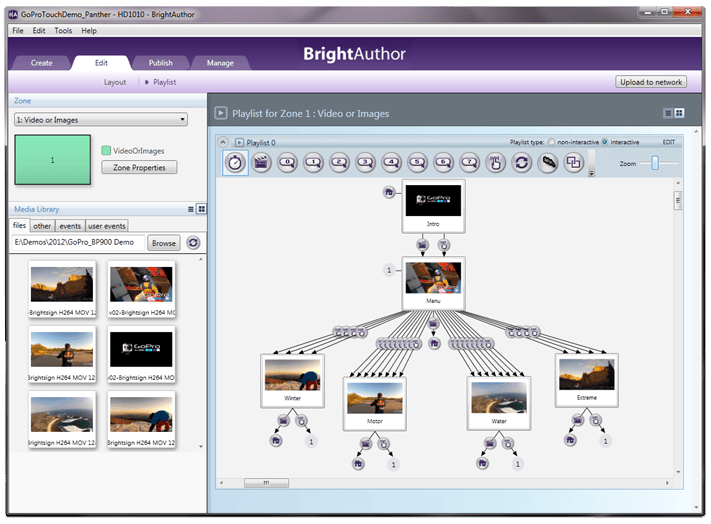This screenshot has height=524, width=711.
Task: Click Upload to network button
Action: tap(651, 82)
